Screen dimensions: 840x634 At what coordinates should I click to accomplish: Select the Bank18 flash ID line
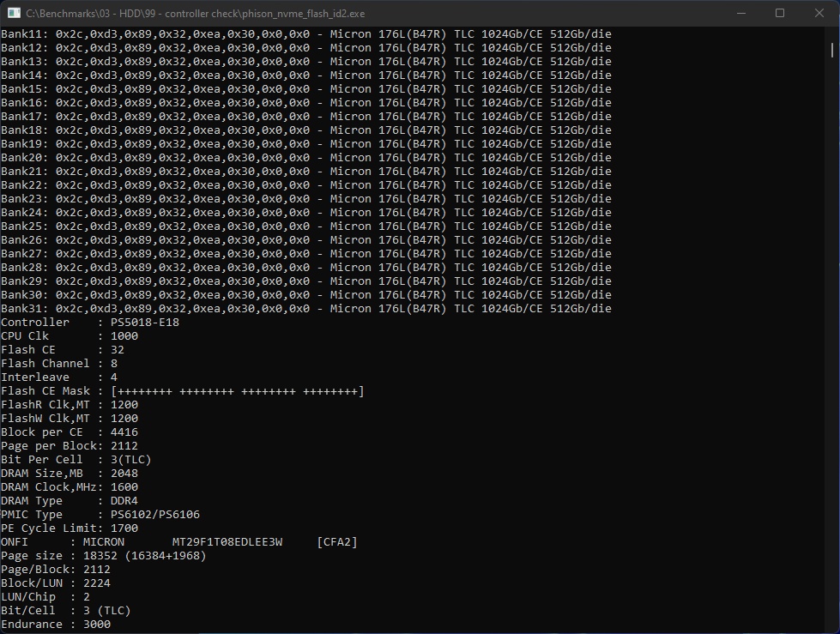tap(306, 130)
